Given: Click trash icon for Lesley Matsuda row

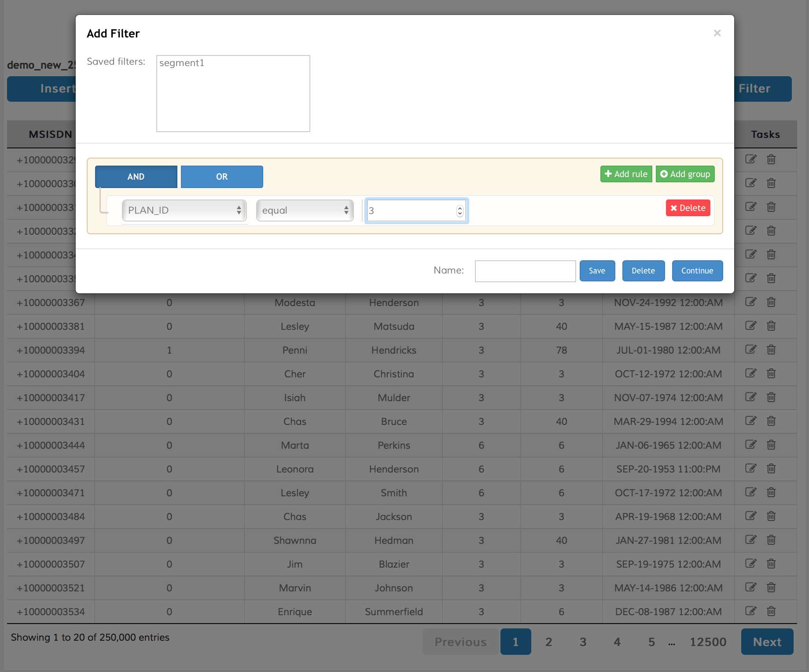Looking at the screenshot, I should 771,326.
